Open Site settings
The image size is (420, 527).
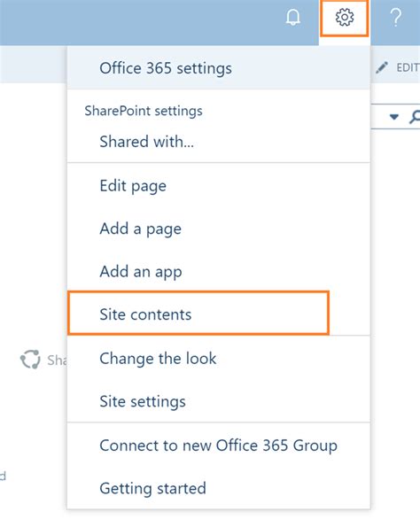click(219, 401)
